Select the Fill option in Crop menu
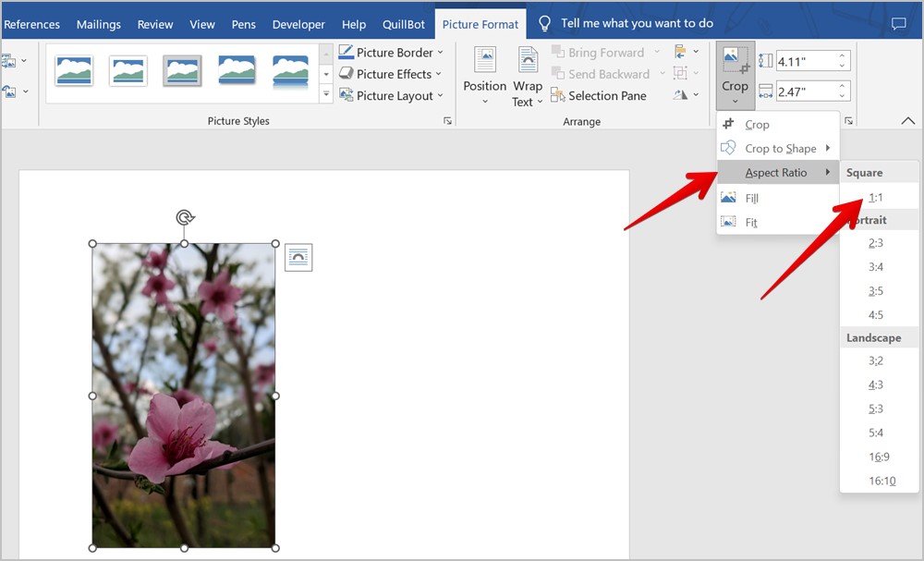Viewport: 924px width, 561px height. tap(778, 198)
